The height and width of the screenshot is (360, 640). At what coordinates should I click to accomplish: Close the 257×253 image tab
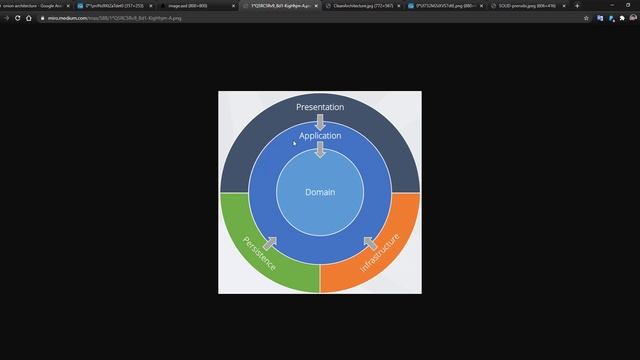click(x=151, y=6)
